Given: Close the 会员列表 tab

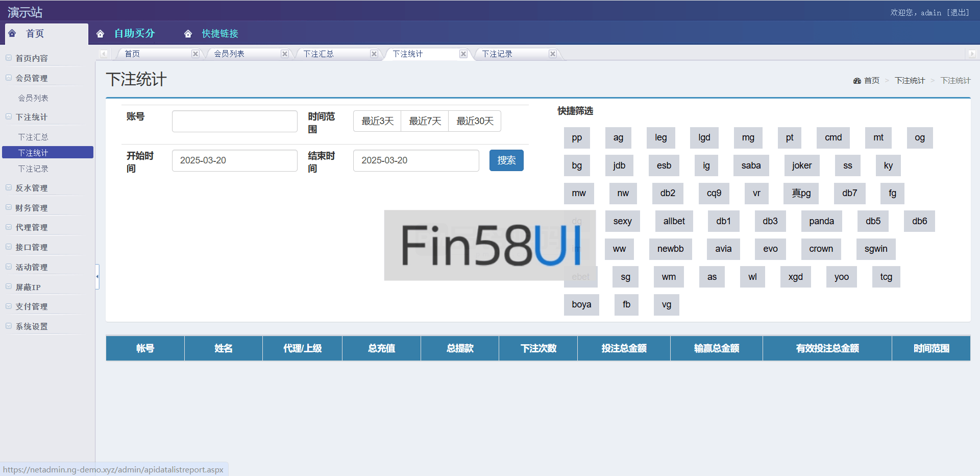Looking at the screenshot, I should tap(285, 54).
